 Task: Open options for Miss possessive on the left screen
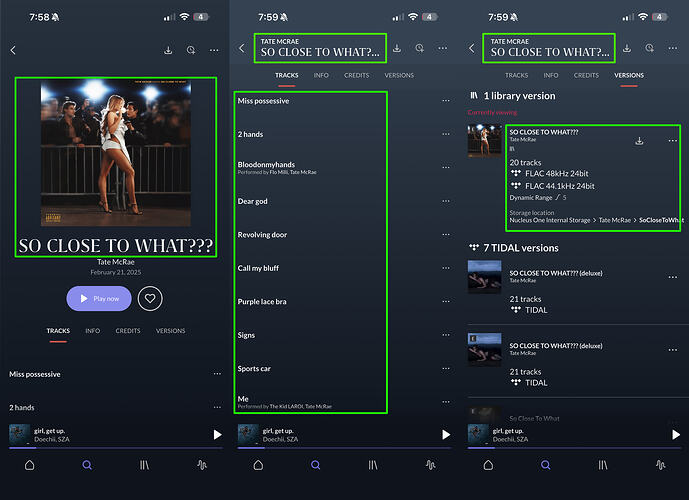tap(217, 374)
